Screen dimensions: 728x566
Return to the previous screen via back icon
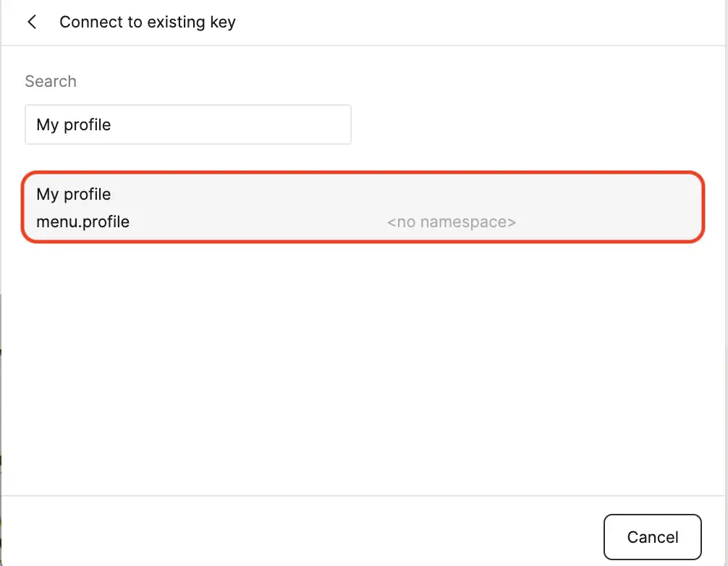(32, 22)
